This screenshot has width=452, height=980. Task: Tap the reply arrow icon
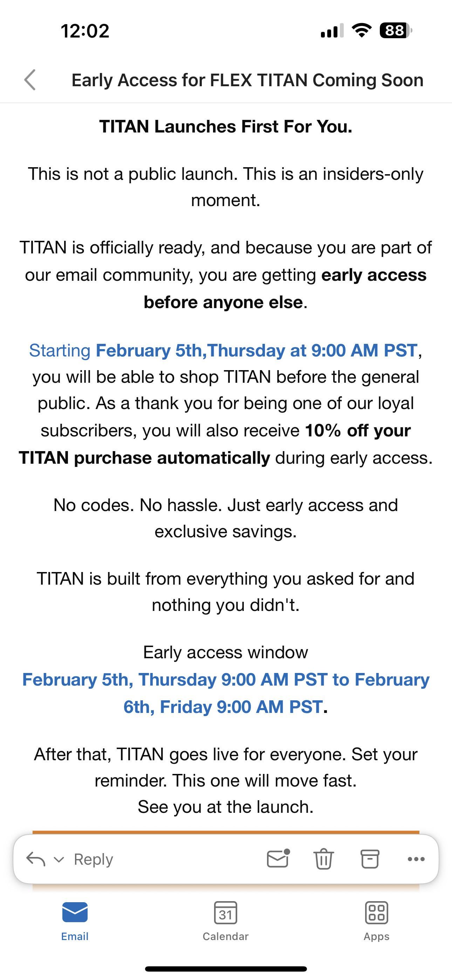click(36, 859)
